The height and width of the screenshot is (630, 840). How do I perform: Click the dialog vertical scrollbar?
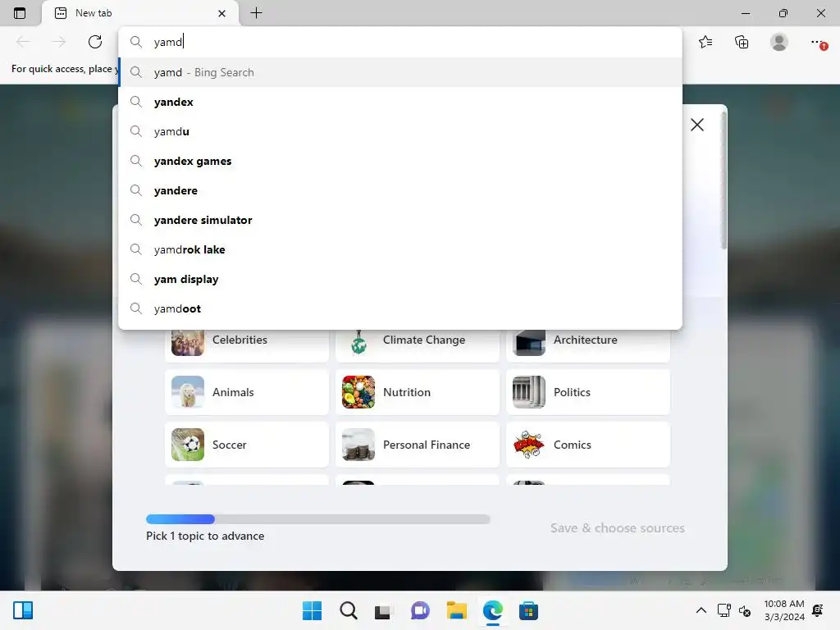[724, 182]
